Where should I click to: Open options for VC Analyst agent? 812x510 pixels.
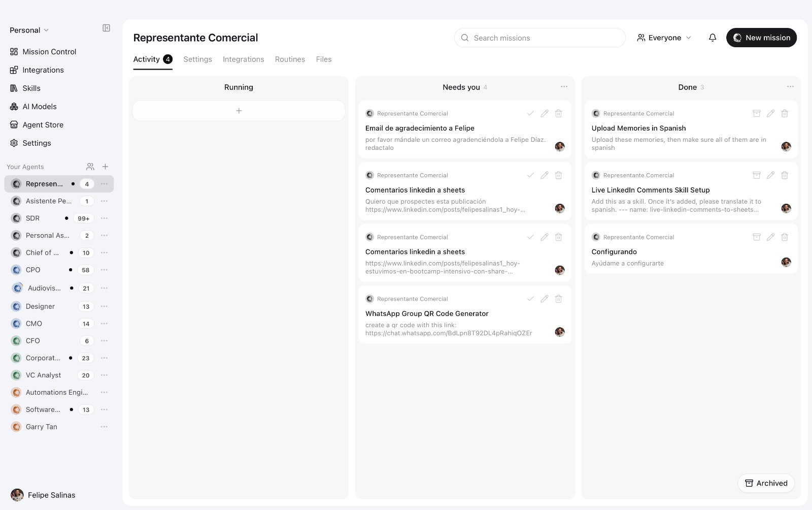(x=104, y=375)
